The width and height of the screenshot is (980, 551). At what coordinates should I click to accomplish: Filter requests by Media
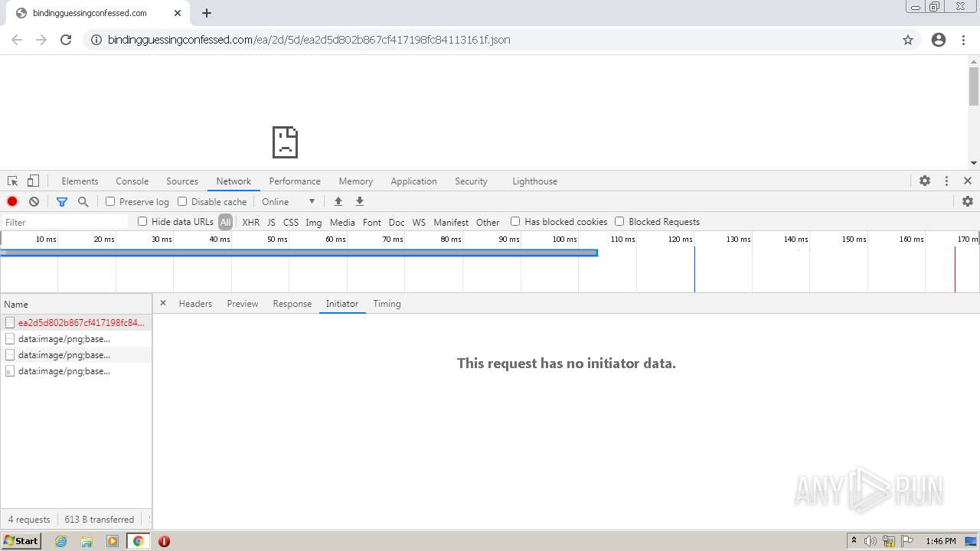click(342, 222)
